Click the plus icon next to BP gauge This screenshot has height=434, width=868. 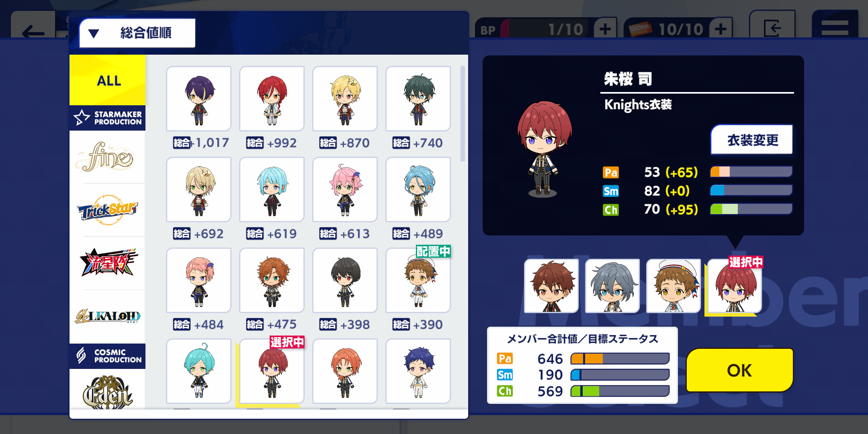605,29
